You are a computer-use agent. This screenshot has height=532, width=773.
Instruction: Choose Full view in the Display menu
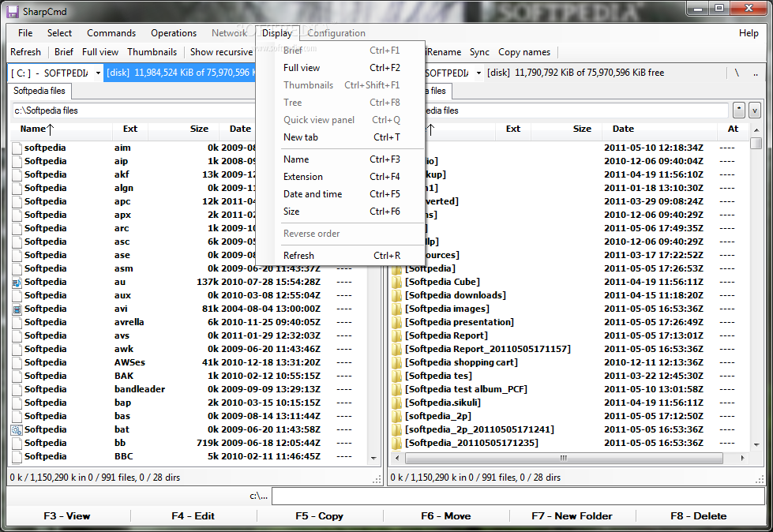[340, 68]
